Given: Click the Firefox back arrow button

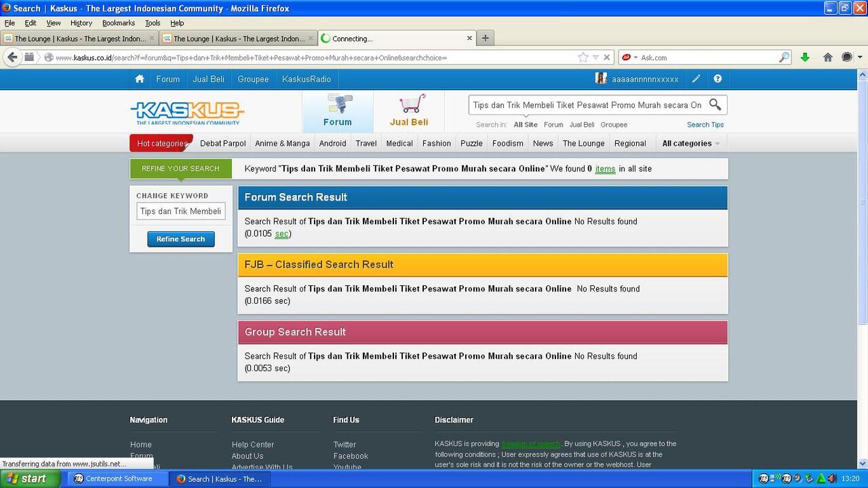Looking at the screenshot, I should tap(12, 58).
